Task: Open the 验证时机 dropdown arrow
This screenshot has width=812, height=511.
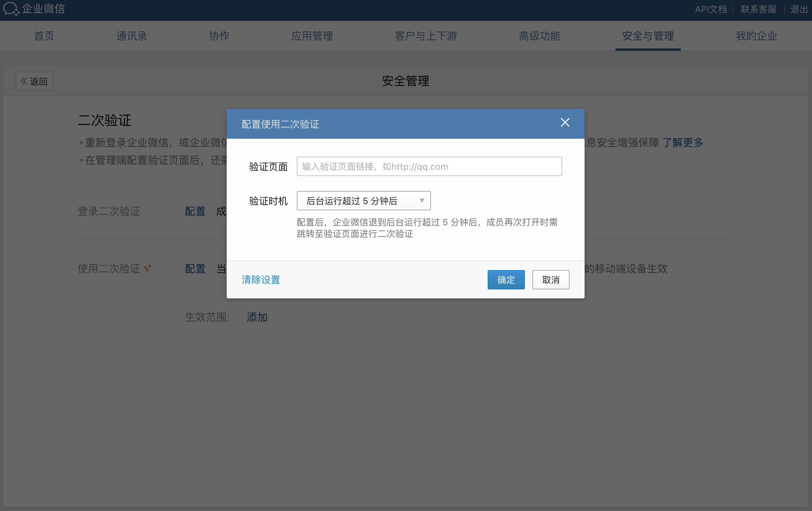Action: coord(422,201)
